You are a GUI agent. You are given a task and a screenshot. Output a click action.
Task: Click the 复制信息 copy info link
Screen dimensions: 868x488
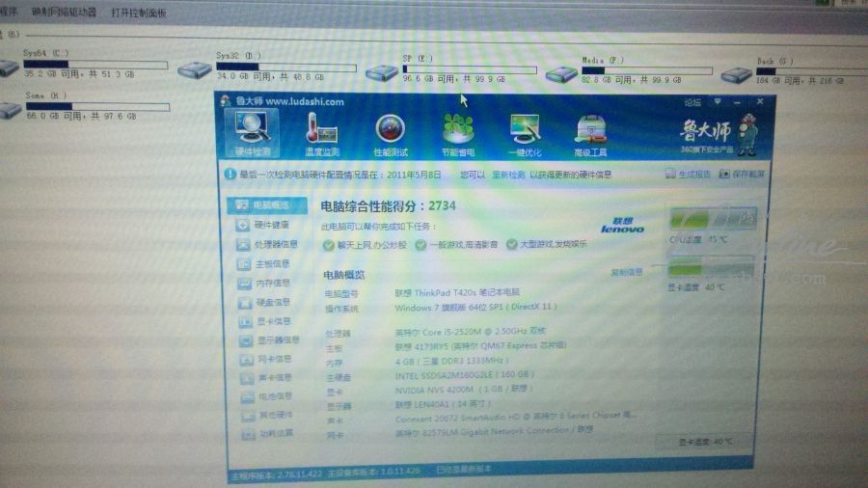tap(627, 272)
